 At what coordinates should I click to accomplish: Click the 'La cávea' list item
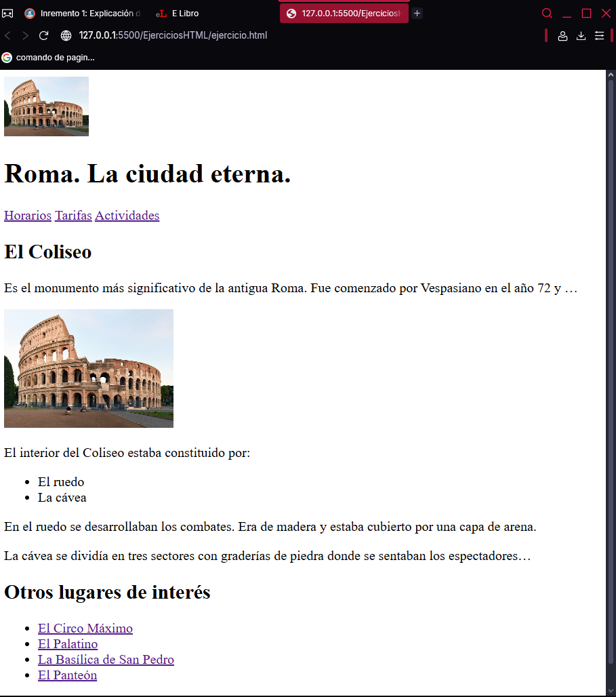tap(62, 498)
